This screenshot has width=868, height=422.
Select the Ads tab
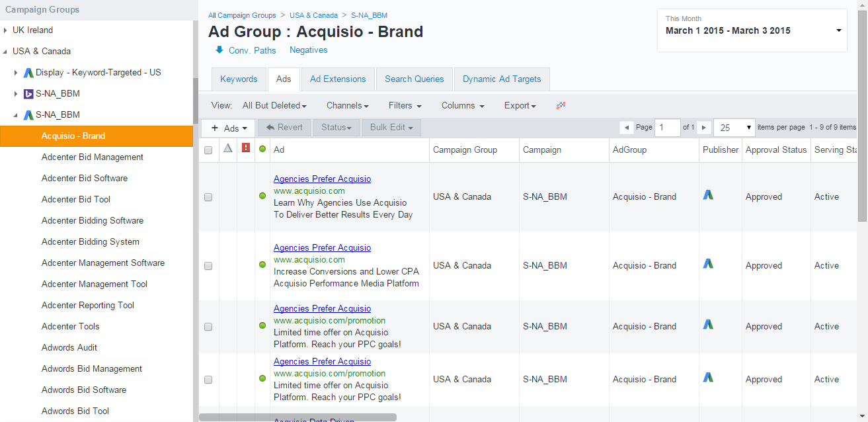pyautogui.click(x=284, y=79)
